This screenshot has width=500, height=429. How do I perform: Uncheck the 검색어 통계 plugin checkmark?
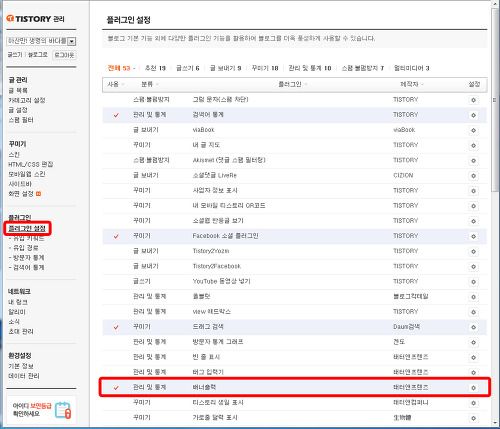coord(116,115)
